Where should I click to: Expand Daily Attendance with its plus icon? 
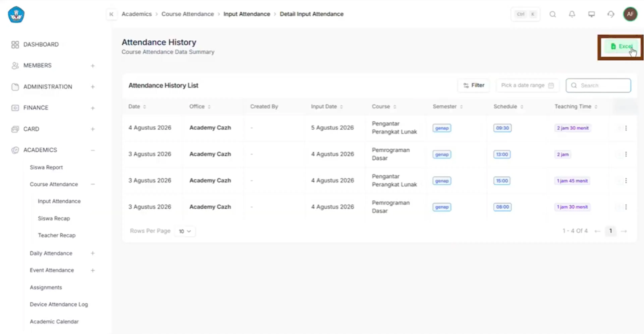[x=93, y=253]
